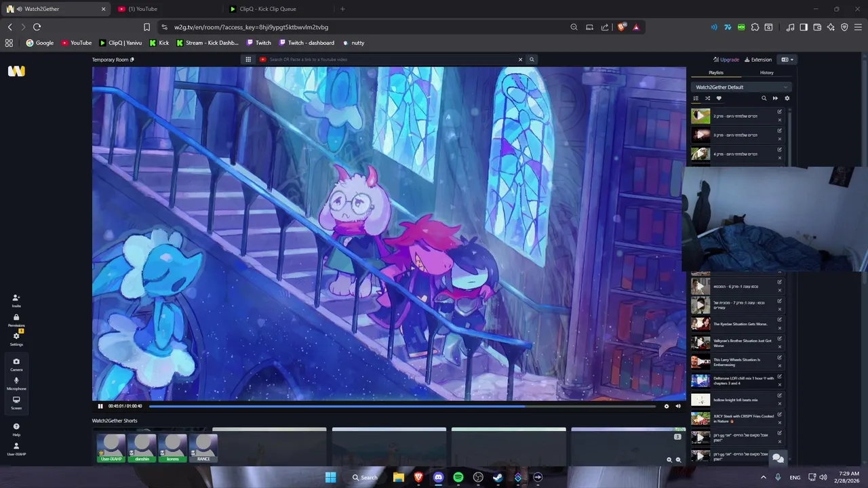Open the chat bubble button
This screenshot has height=488, width=868.
(x=778, y=459)
